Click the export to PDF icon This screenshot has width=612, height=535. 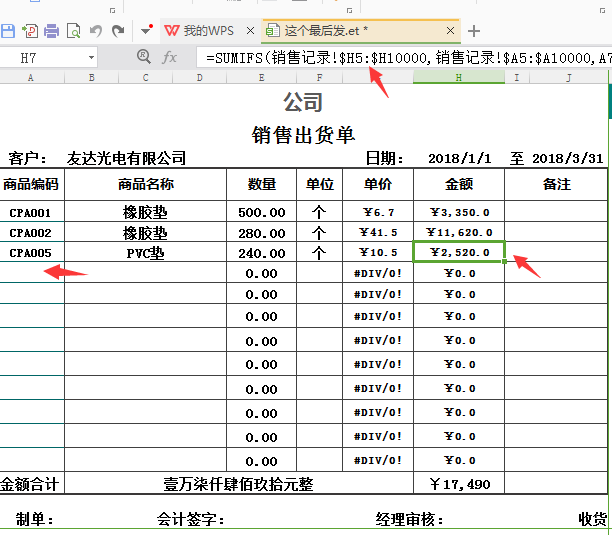30,30
